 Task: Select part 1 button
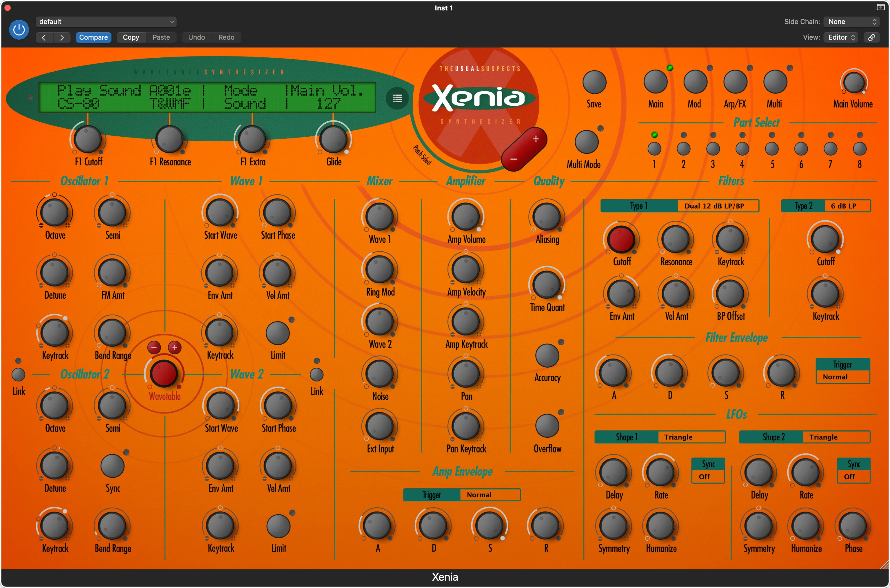point(654,149)
